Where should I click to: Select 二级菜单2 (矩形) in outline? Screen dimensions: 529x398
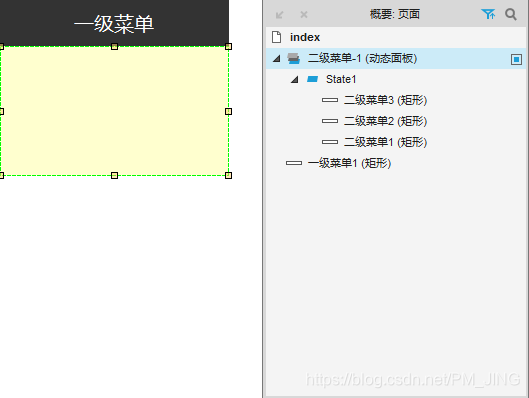click(385, 121)
